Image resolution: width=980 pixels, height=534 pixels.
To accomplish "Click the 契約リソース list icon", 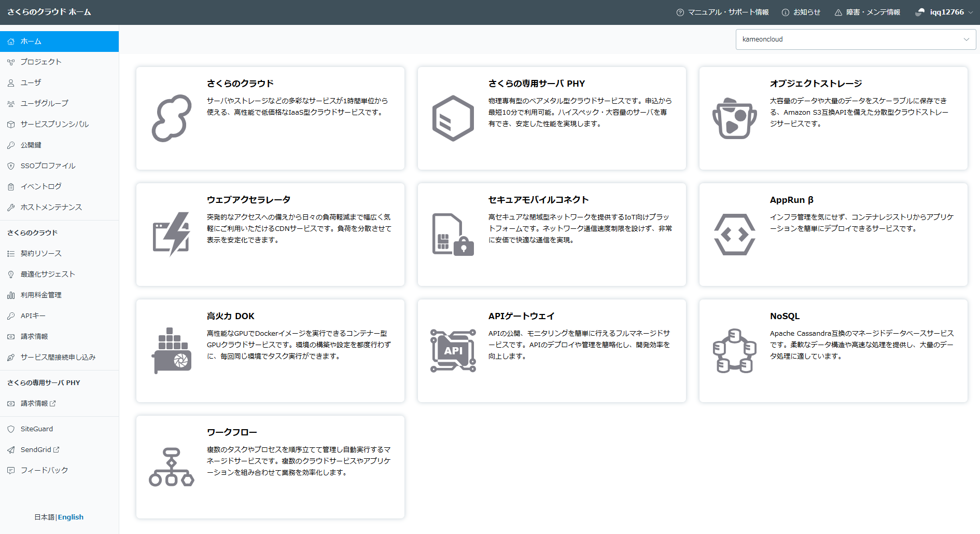I will point(11,254).
